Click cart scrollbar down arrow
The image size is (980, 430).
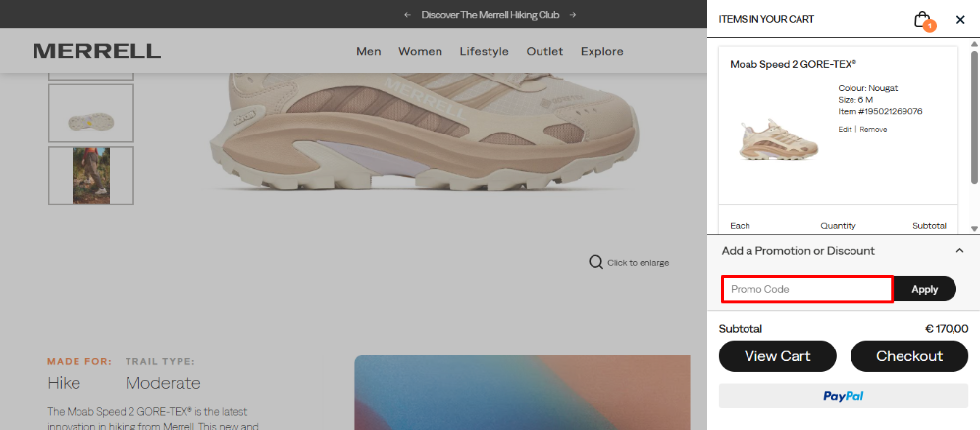[x=974, y=229]
